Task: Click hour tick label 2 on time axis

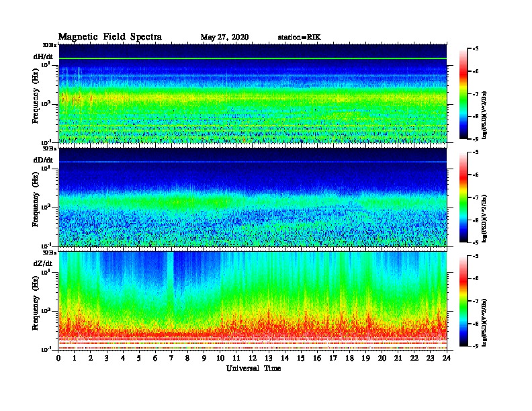Action: point(91,358)
